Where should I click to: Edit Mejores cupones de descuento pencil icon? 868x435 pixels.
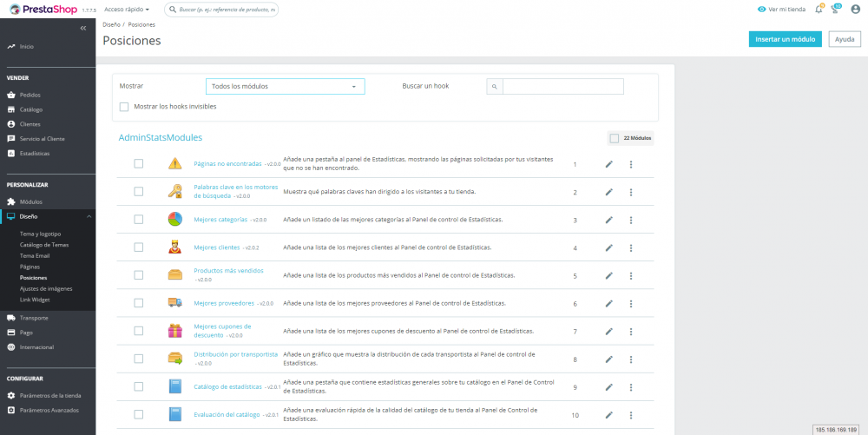[x=609, y=332]
